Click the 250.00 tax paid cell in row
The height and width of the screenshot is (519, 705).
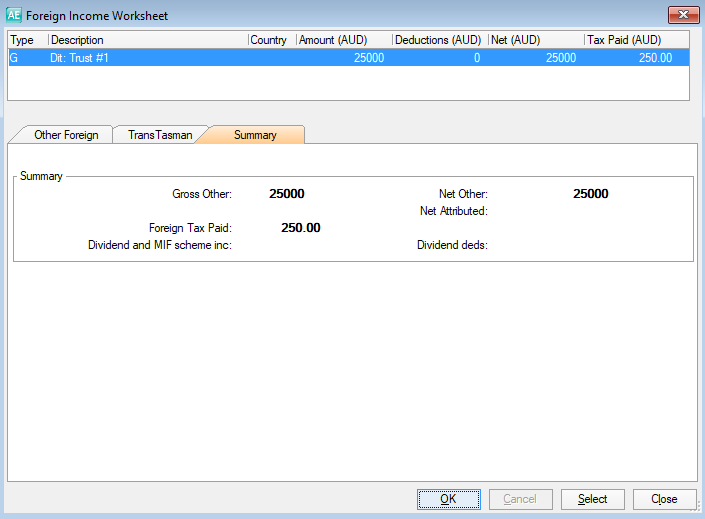[656, 58]
